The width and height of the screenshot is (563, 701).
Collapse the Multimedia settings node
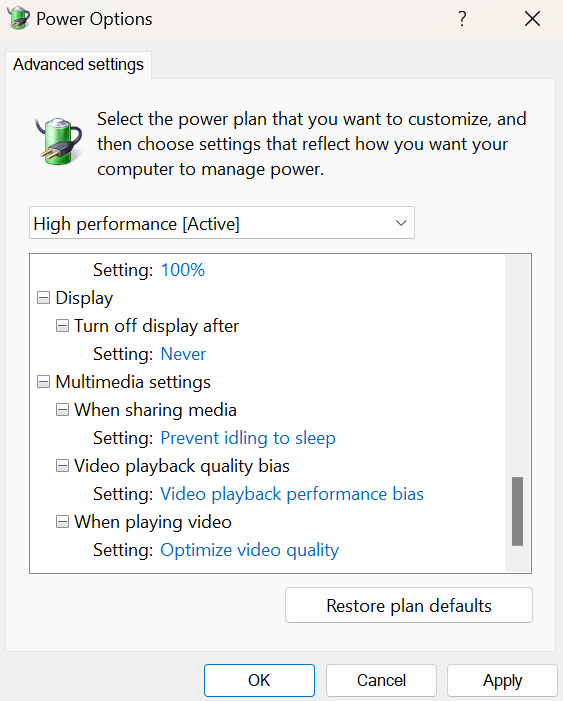[43, 382]
